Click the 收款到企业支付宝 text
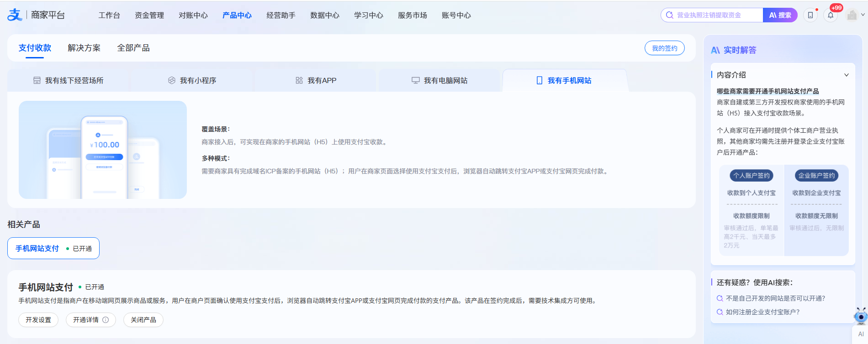868x344 pixels. tap(816, 193)
